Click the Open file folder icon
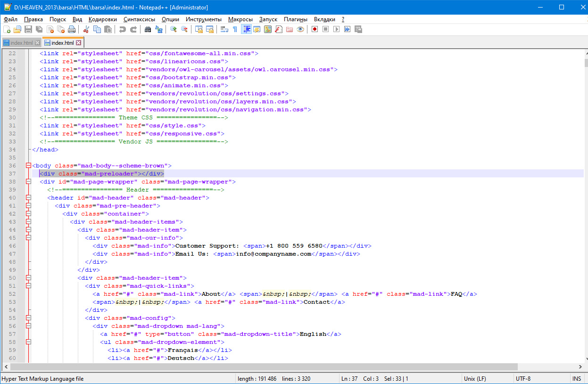Screen dimensions: 588x384 point(17,29)
